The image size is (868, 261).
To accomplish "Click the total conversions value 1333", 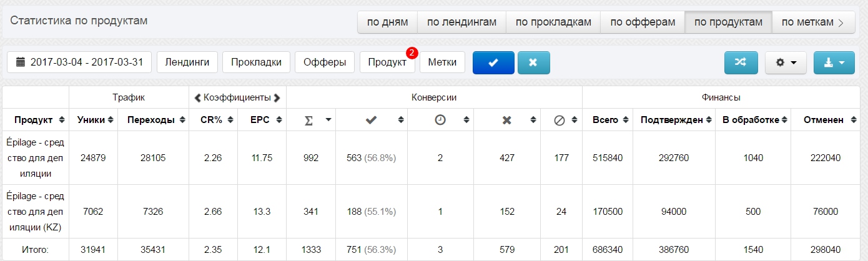I will (x=310, y=250).
